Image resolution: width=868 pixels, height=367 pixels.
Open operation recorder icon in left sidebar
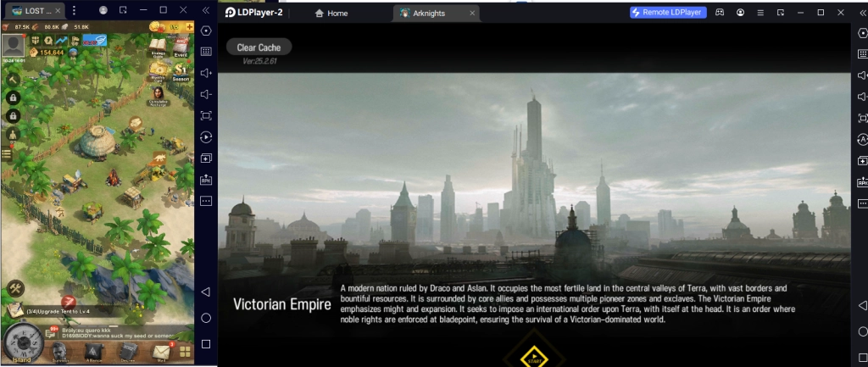206,137
